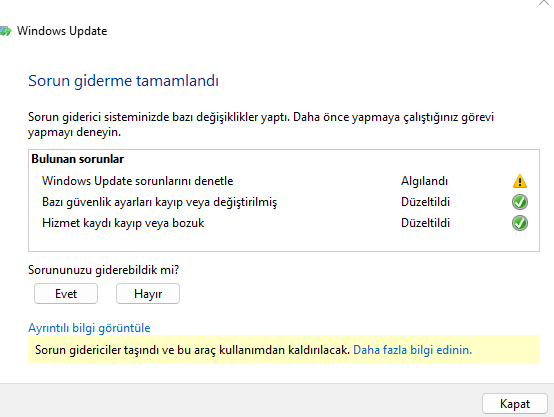Click the green checkmark for güvenlik ayarları row
Screen dimensions: 554x417
[520, 202]
